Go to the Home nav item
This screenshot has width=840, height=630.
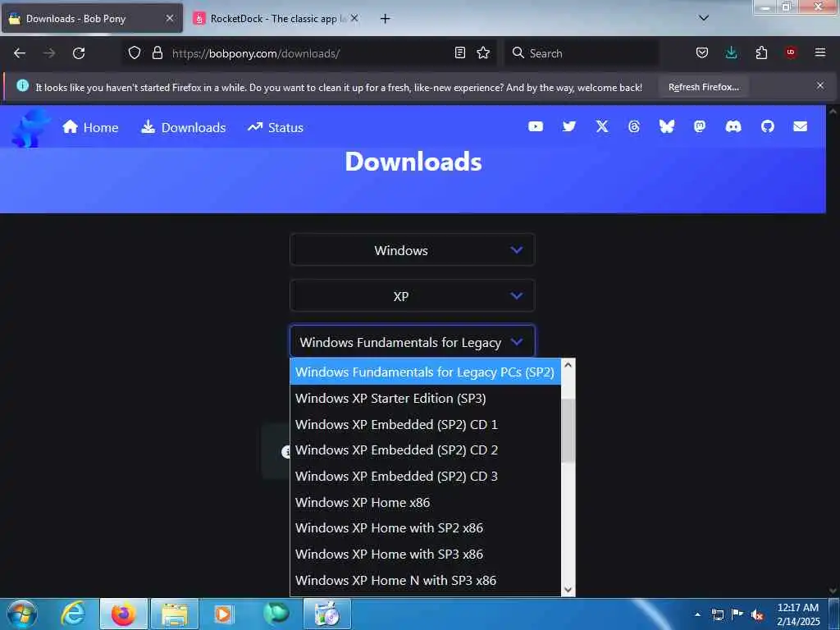coord(90,127)
